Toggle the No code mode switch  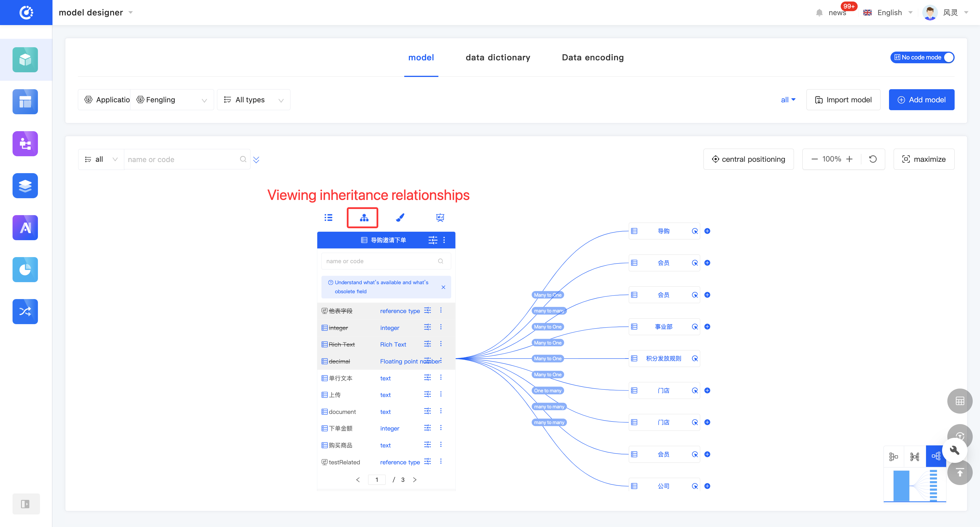point(922,57)
